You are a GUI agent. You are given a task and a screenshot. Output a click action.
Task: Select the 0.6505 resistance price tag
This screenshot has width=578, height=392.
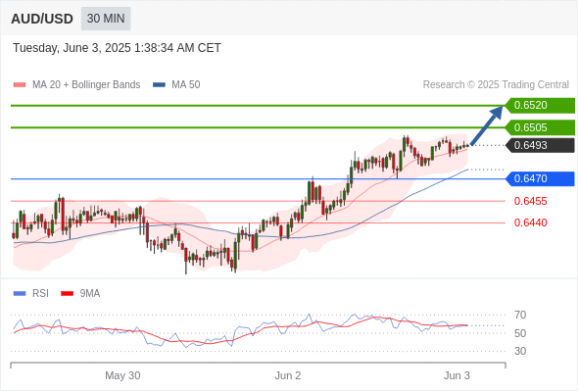pyautogui.click(x=540, y=127)
